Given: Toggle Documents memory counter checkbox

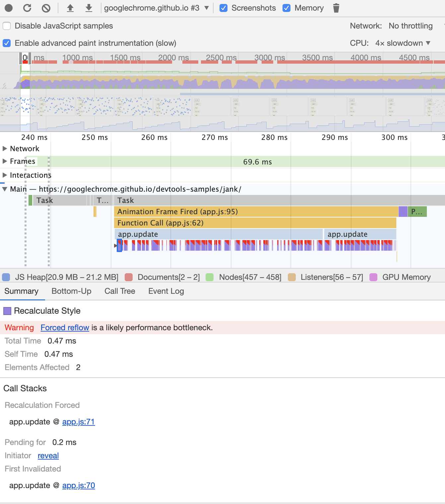Looking at the screenshot, I should click(129, 277).
